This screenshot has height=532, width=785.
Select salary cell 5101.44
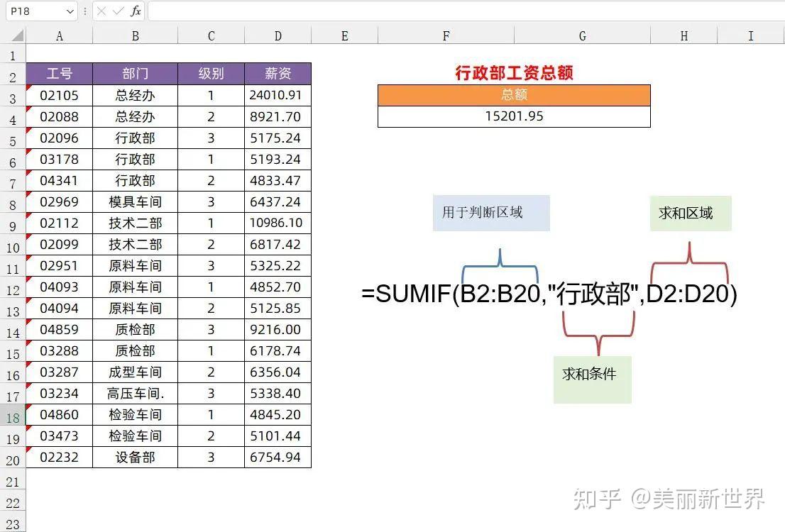coord(278,436)
